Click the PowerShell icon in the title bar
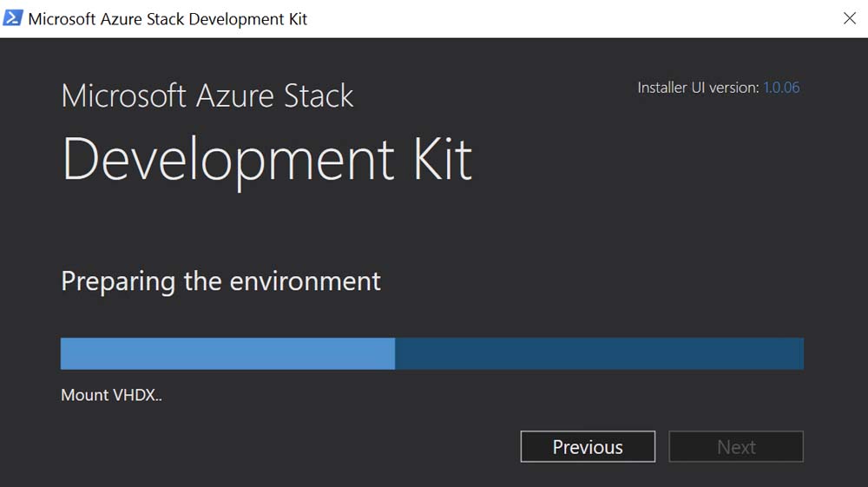 pos(13,18)
